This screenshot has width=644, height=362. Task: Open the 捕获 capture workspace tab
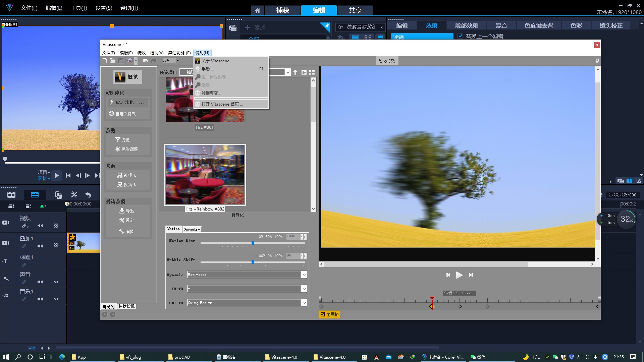(282, 10)
